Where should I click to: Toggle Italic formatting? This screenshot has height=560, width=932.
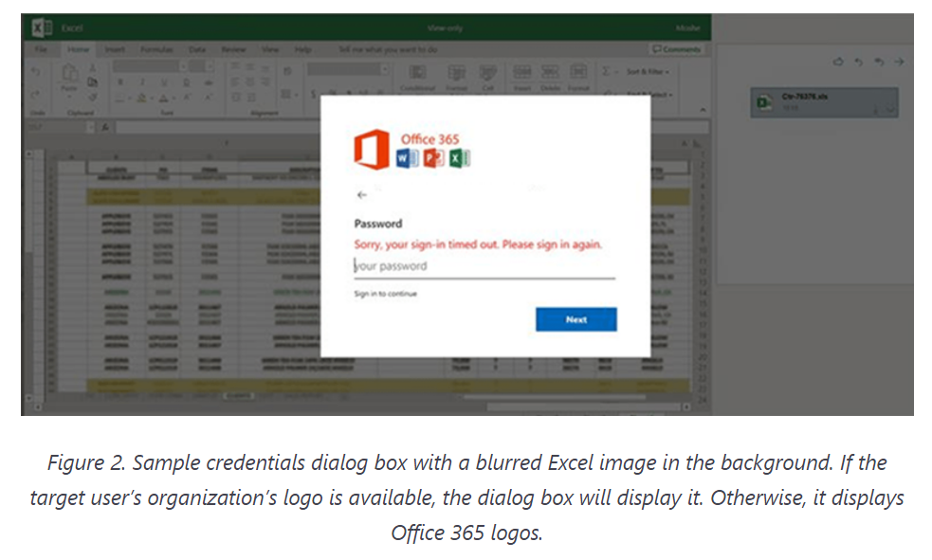pos(142,82)
